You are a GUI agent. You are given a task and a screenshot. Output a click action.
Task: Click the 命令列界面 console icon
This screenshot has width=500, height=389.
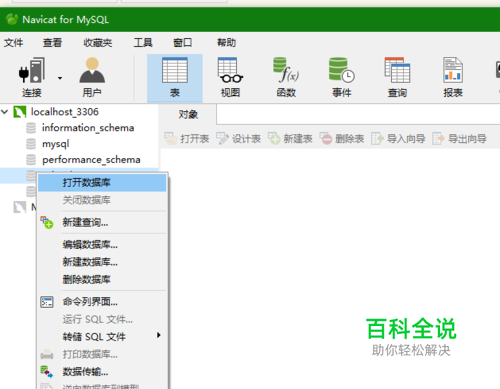click(47, 302)
